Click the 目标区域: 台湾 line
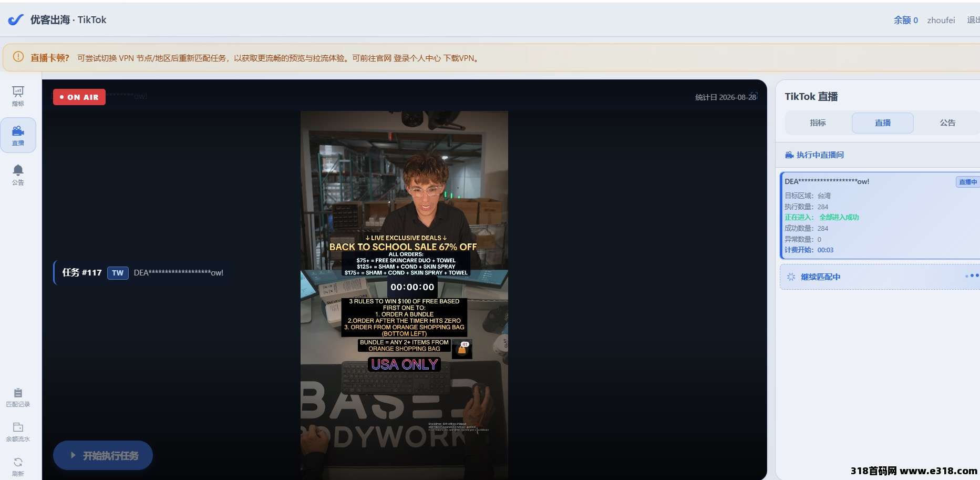 click(x=808, y=196)
